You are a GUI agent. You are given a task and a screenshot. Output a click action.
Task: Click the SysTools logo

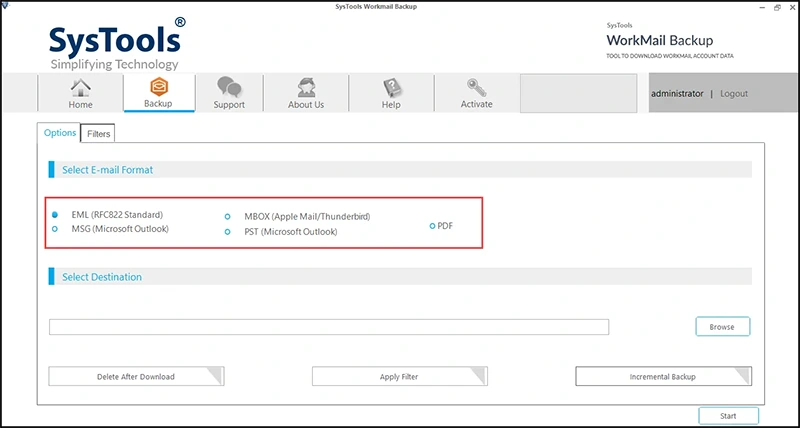click(x=117, y=43)
